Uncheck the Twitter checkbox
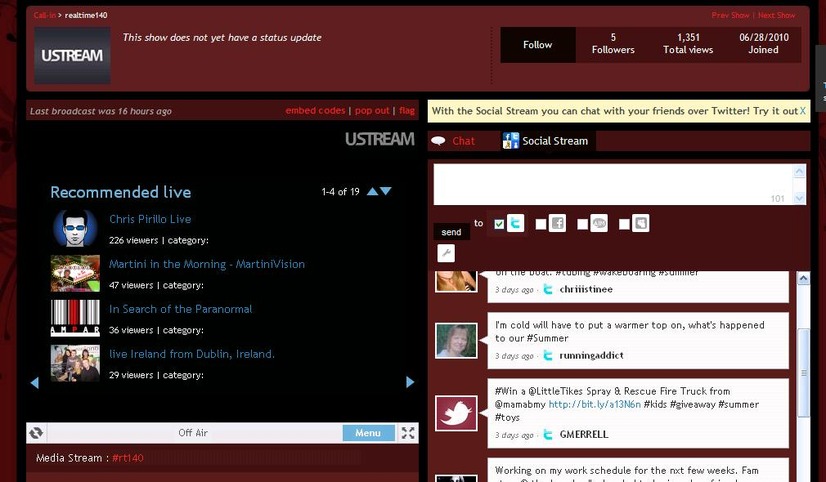Viewport: 826px width, 482px height. click(x=499, y=224)
